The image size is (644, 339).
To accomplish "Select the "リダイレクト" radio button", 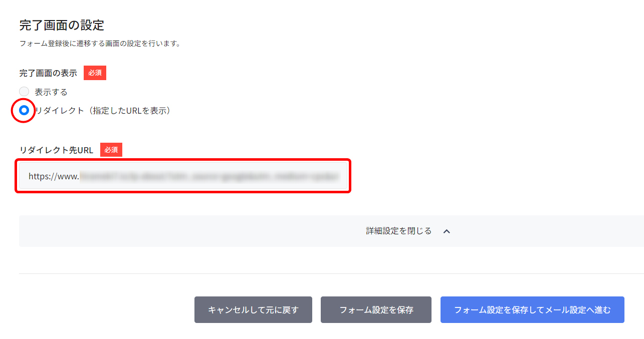I will coord(24,111).
